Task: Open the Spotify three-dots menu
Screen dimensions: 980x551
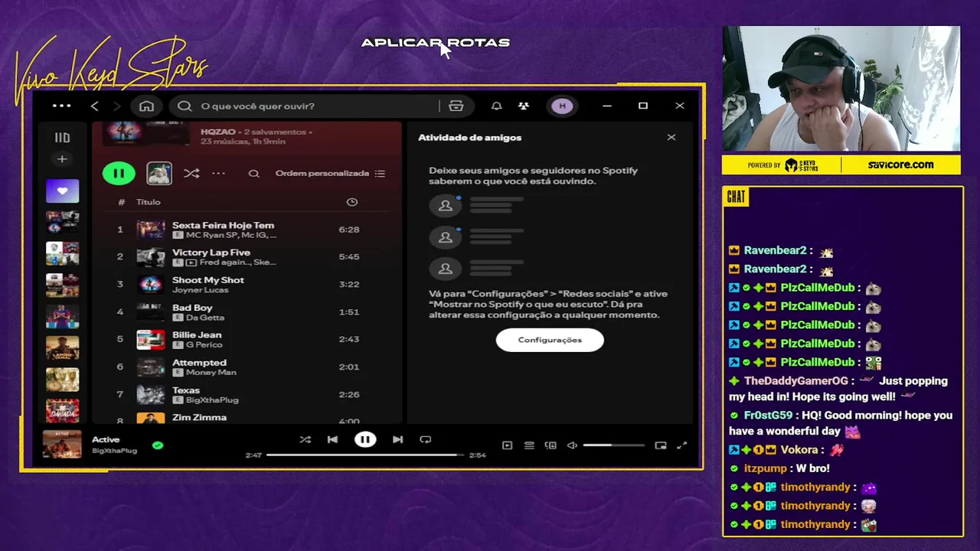Action: 62,106
